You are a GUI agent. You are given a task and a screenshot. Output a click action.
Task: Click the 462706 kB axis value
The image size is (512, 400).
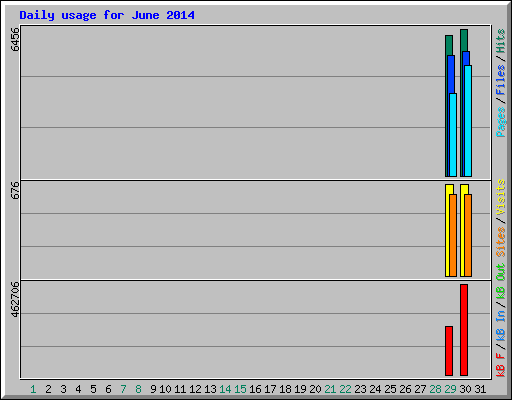tap(15, 299)
